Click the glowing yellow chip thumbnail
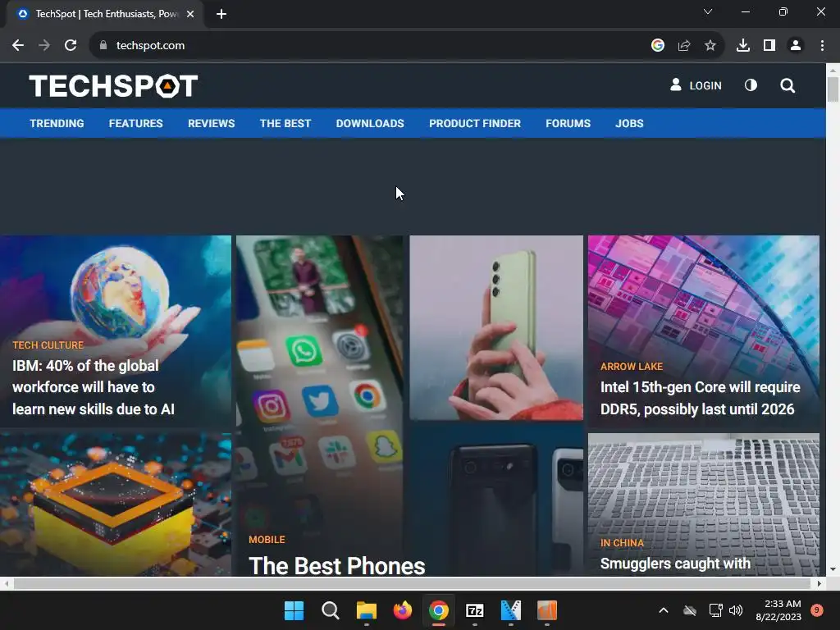840x630 pixels. point(116,504)
